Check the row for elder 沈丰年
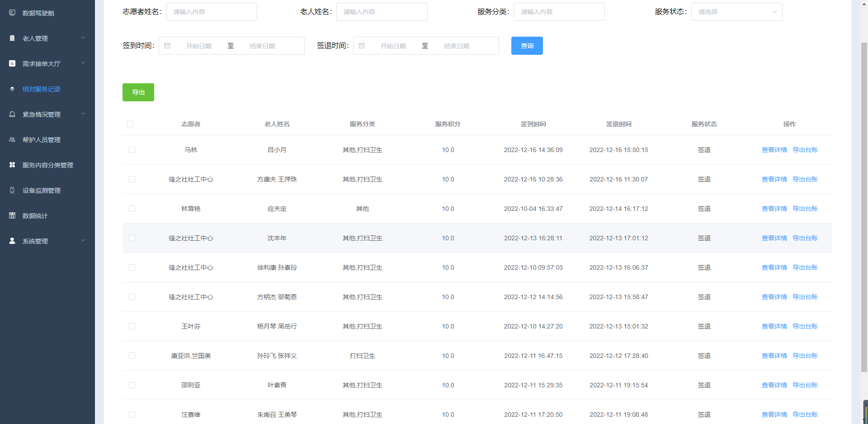This screenshot has width=868, height=424. click(132, 238)
